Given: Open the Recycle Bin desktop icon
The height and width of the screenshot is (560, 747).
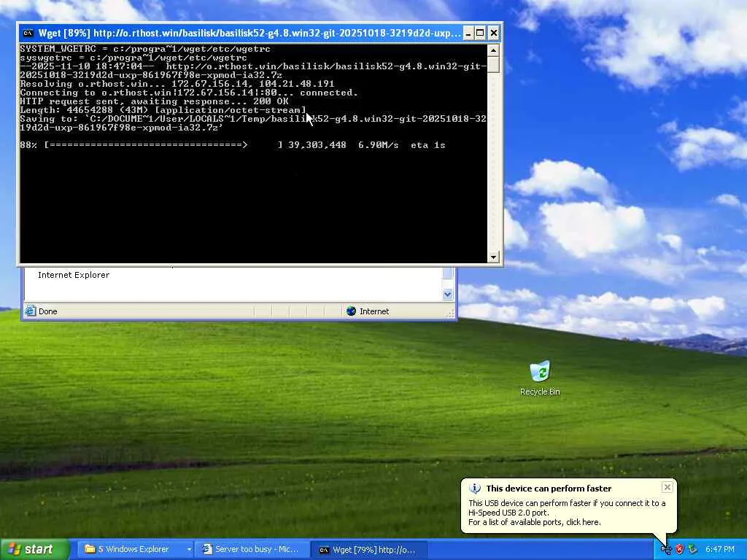Looking at the screenshot, I should pos(540,378).
